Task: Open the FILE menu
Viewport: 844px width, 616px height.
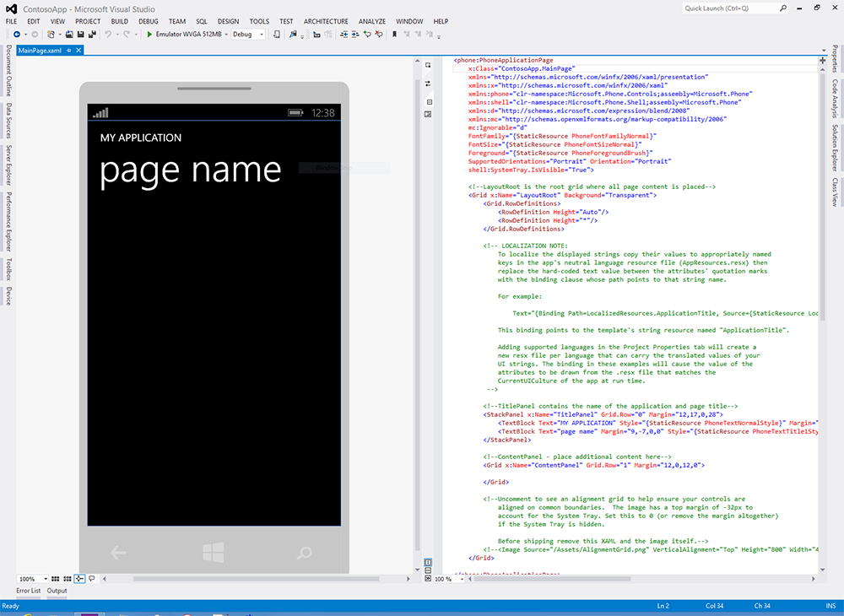Action: pos(11,22)
